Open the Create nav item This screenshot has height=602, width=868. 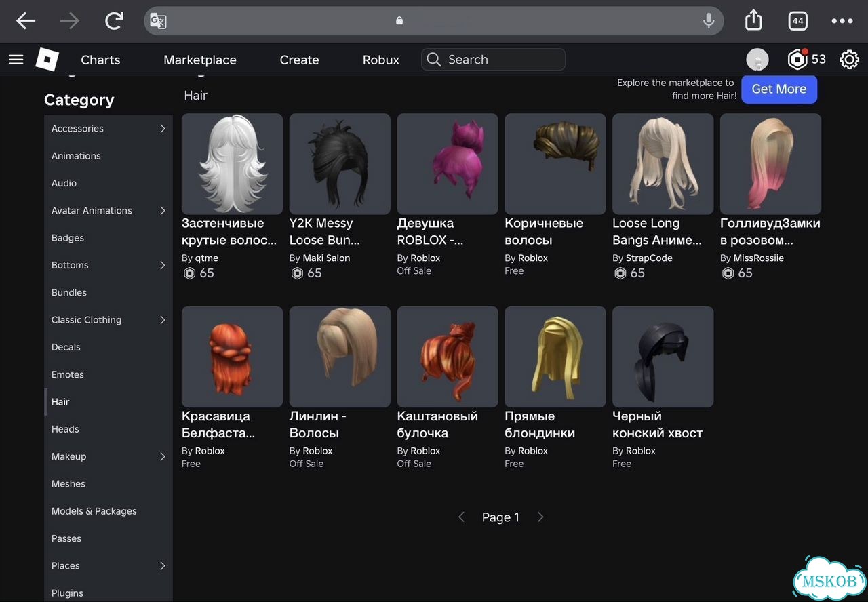click(299, 60)
